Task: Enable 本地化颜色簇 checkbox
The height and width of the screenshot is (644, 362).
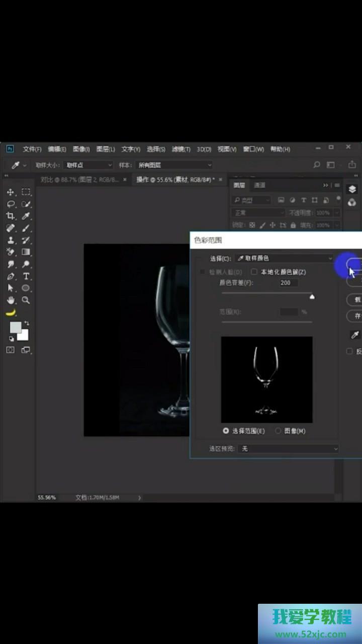Action: pyautogui.click(x=254, y=272)
